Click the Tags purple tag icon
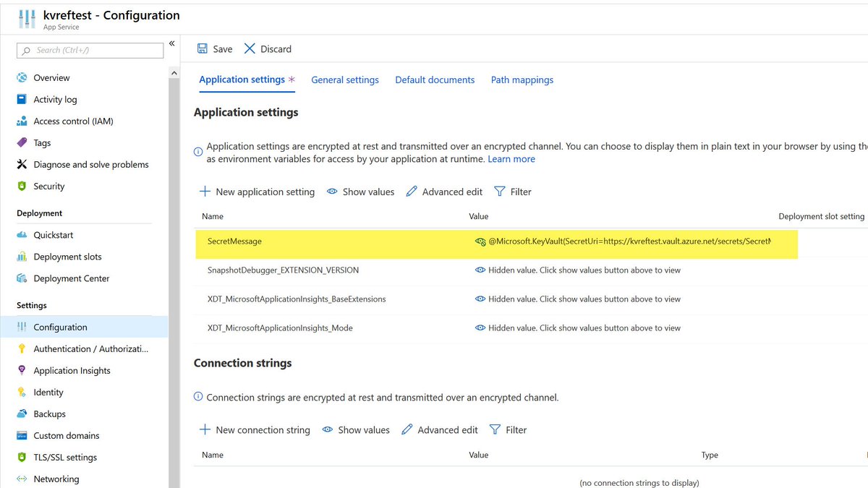Viewport: 868px width, 488px height. click(21, 142)
